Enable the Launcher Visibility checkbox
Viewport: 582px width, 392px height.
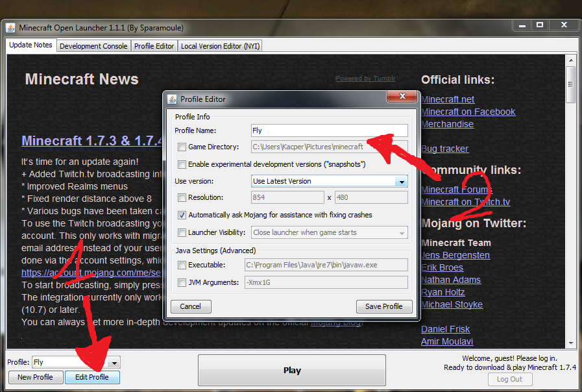tap(182, 233)
